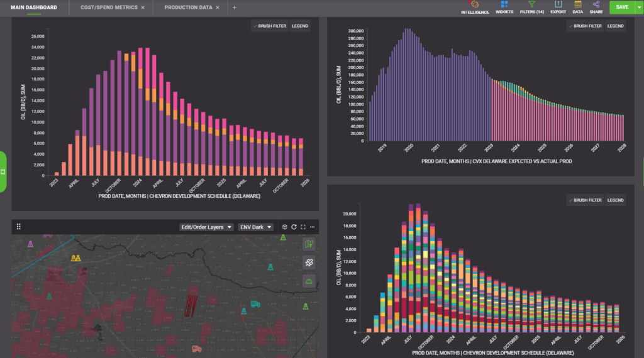The image size is (644, 358).
Task: Toggle Brush Filter on the top-right chart
Action: (585, 26)
